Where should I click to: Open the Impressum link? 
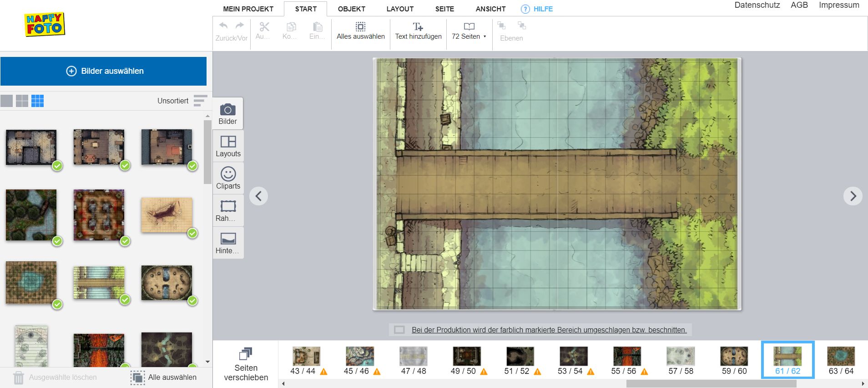pos(839,5)
